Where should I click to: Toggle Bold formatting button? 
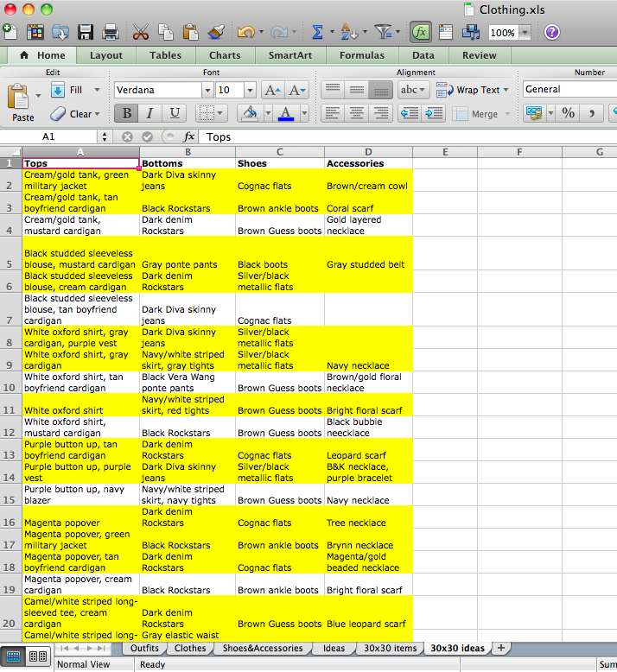coord(127,113)
